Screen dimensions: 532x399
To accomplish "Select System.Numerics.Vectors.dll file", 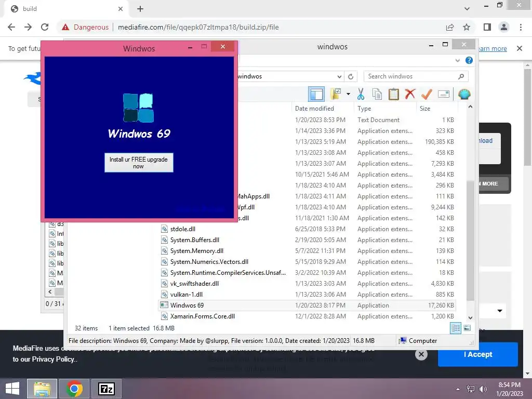I will click(209, 262).
